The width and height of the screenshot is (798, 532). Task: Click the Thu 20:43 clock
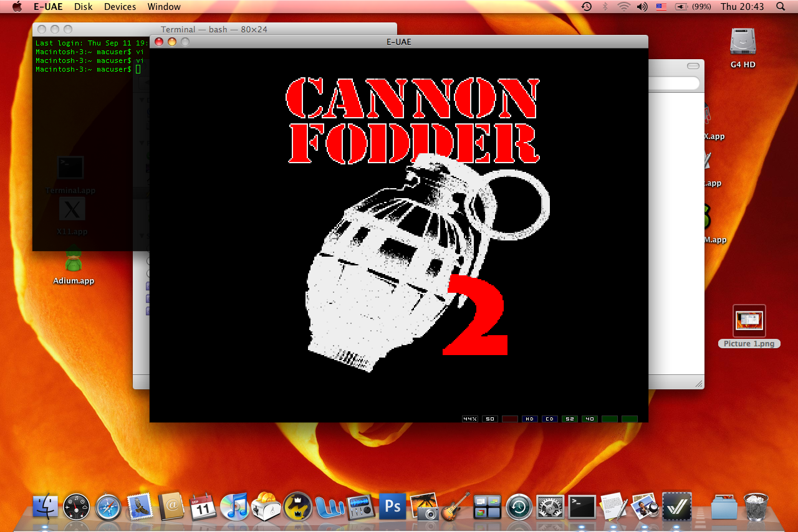[x=742, y=7]
